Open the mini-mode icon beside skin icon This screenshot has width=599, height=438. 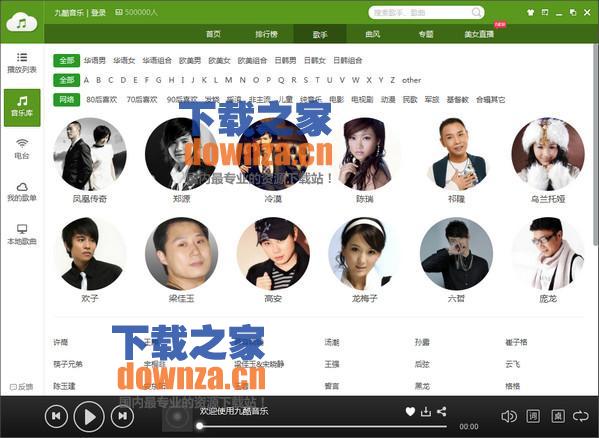[545, 13]
